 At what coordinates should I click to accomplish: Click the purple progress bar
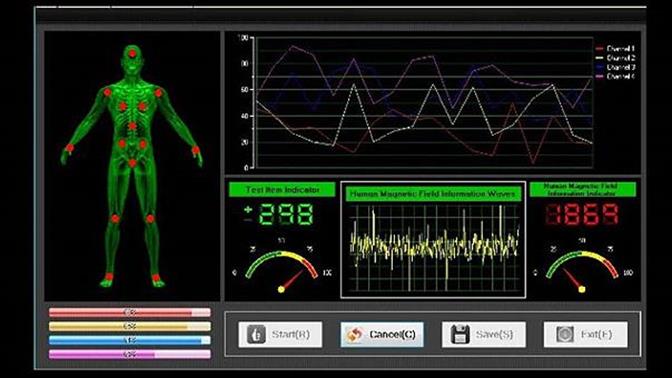point(129,354)
